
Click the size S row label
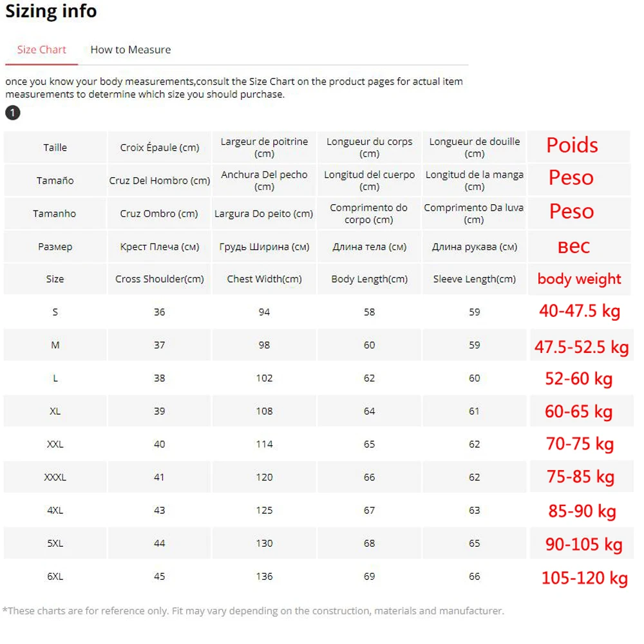pos(55,312)
